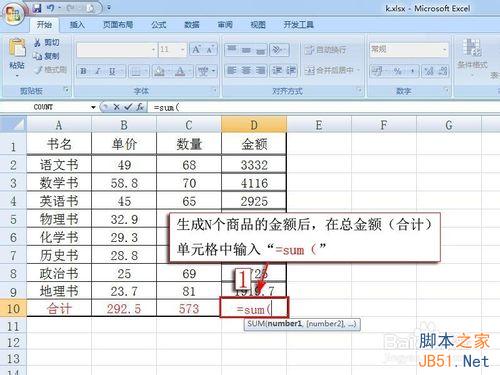Open the font size 11 dropdown
This screenshot has width=500, height=375.
[183, 50]
